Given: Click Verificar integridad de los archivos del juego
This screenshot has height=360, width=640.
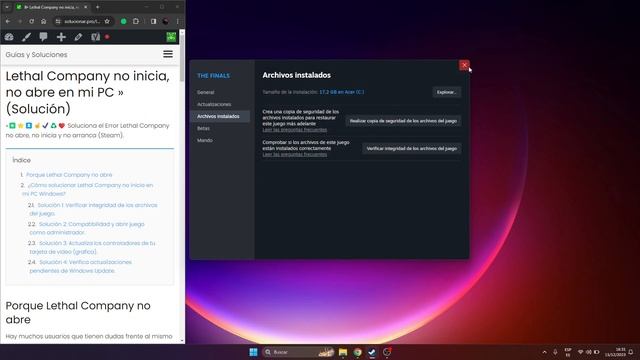Looking at the screenshot, I should (411, 149).
